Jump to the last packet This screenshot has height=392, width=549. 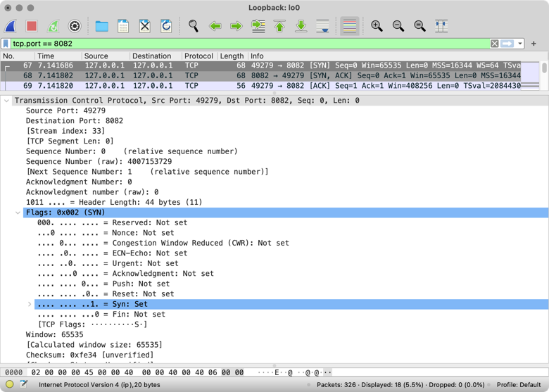pyautogui.click(x=301, y=26)
